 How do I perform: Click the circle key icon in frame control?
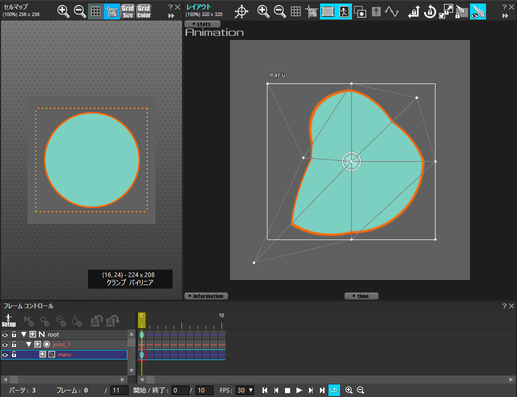pyautogui.click(x=61, y=321)
